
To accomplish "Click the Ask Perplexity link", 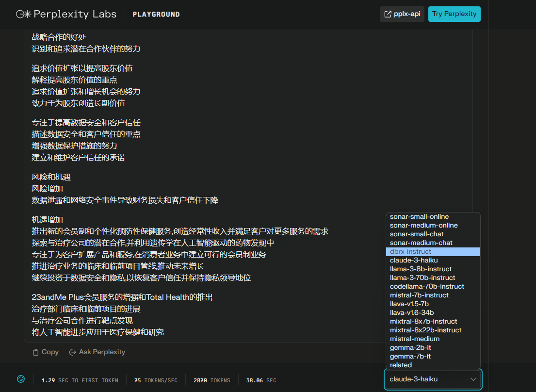I will tap(97, 352).
